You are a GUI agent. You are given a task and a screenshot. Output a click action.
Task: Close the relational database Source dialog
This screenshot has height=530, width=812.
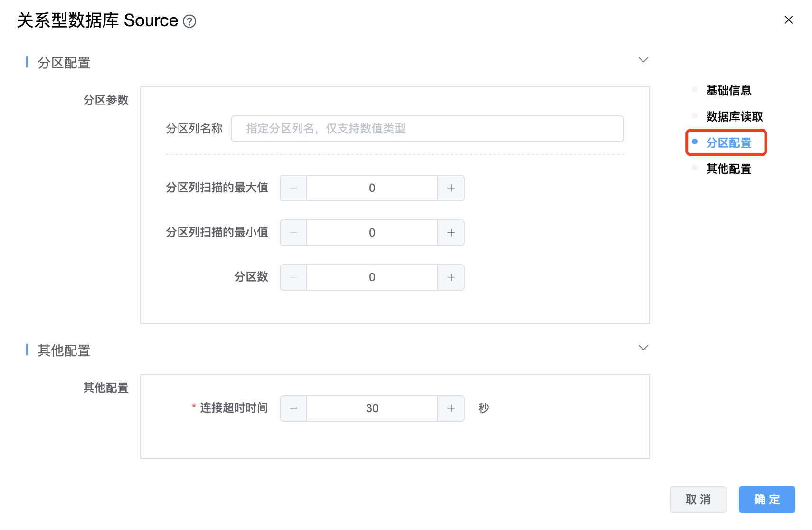tap(788, 20)
